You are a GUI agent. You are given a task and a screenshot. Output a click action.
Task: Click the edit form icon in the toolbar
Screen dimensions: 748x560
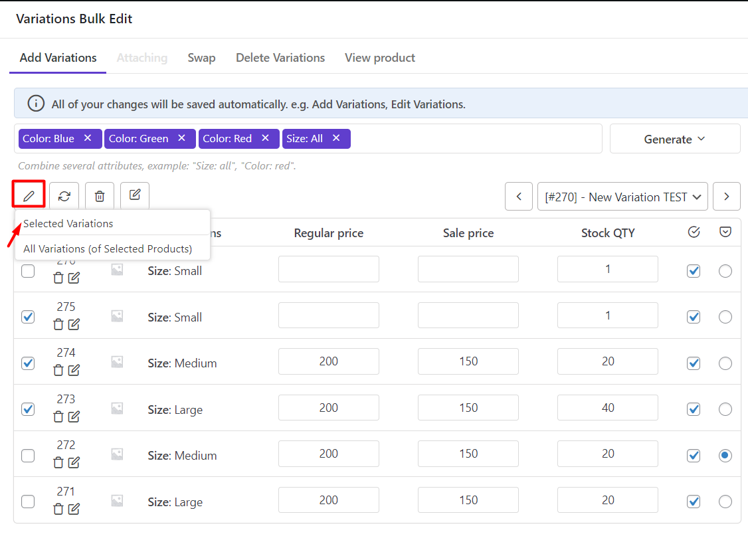tap(135, 195)
